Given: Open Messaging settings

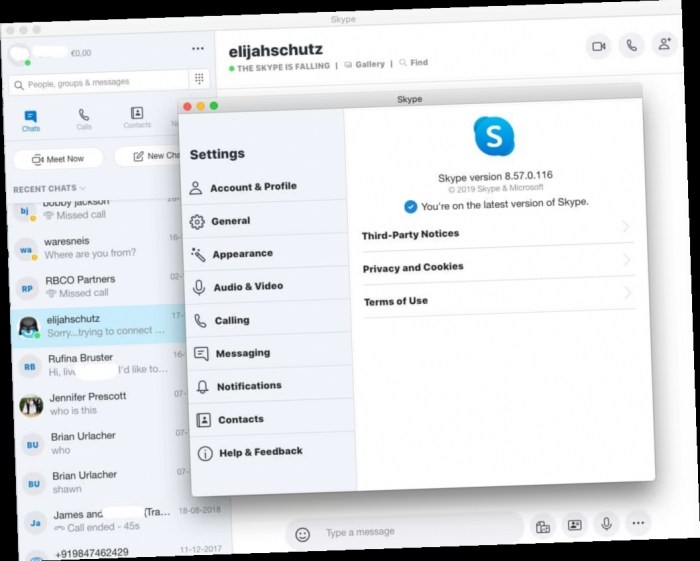Looking at the screenshot, I should (x=271, y=353).
